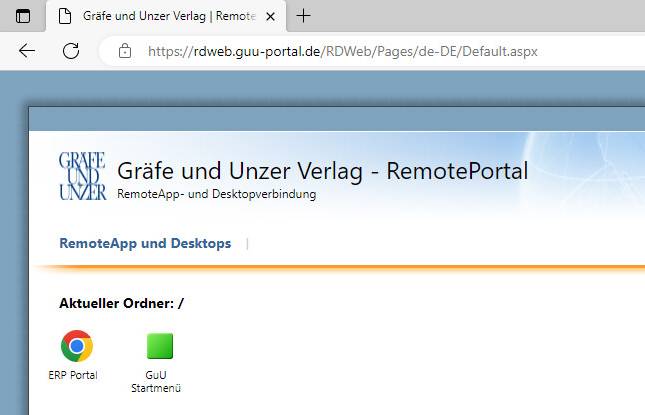Open the ERP Portal Chrome app icon
The width and height of the screenshot is (645, 415).
click(x=77, y=346)
